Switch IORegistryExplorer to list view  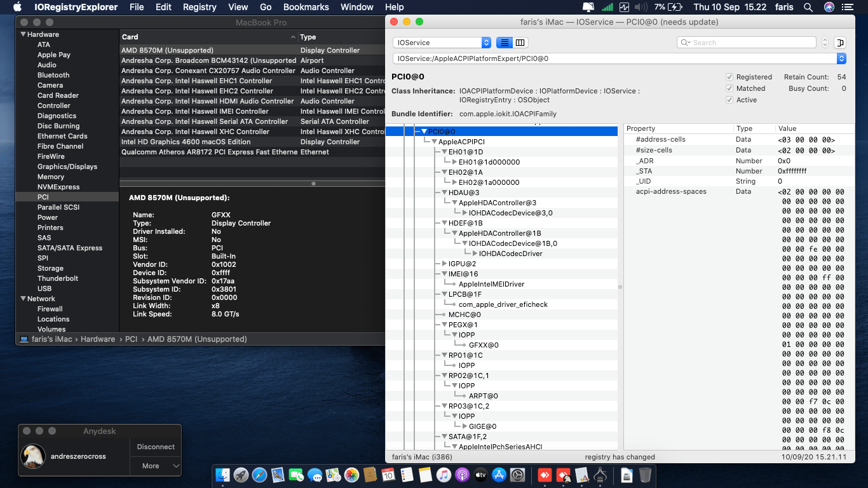click(505, 43)
